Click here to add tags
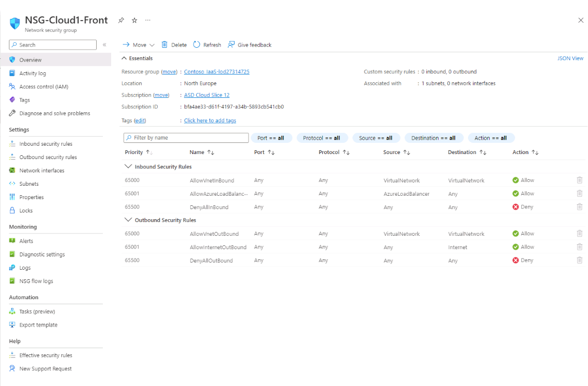 (210, 120)
